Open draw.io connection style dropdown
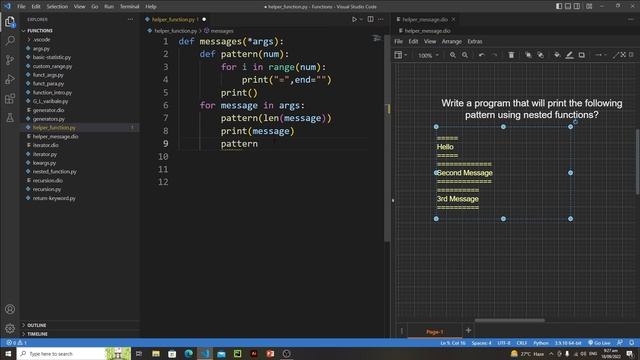640x360 pixels. click(x=600, y=55)
